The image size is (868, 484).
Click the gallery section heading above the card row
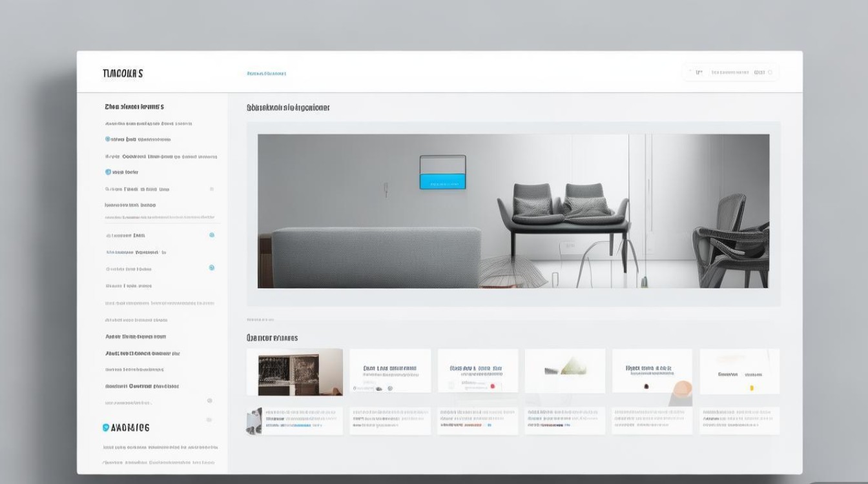pos(272,338)
